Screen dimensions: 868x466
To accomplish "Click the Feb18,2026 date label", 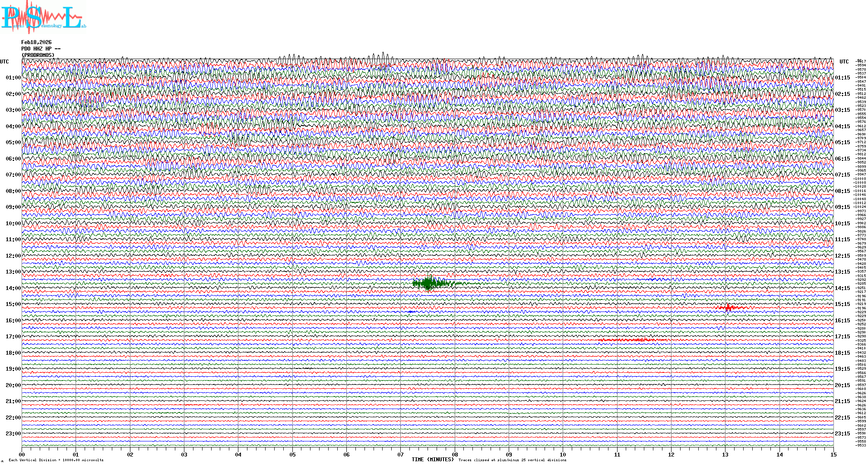I will pos(36,42).
